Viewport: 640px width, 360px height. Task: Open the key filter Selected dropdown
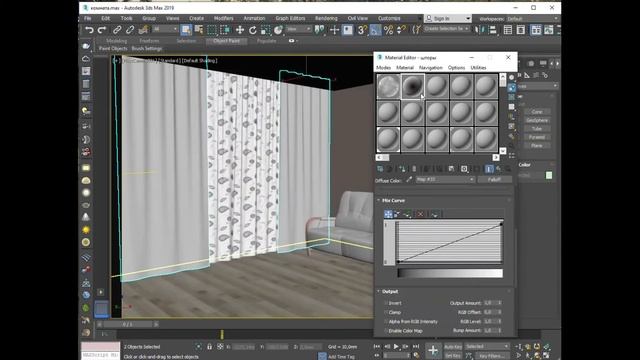(487, 347)
